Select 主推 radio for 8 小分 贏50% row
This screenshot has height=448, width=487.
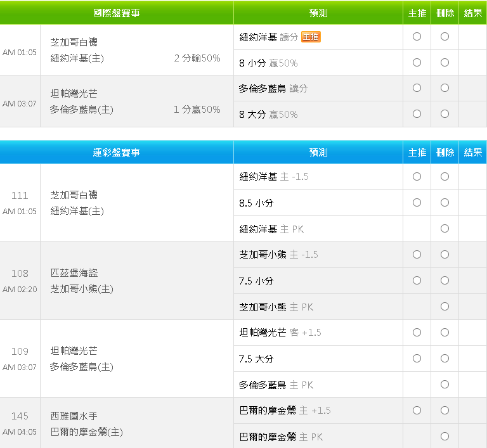tap(417, 62)
